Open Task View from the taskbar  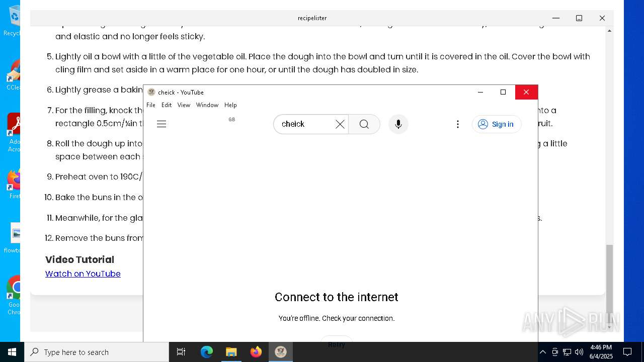coord(181,352)
